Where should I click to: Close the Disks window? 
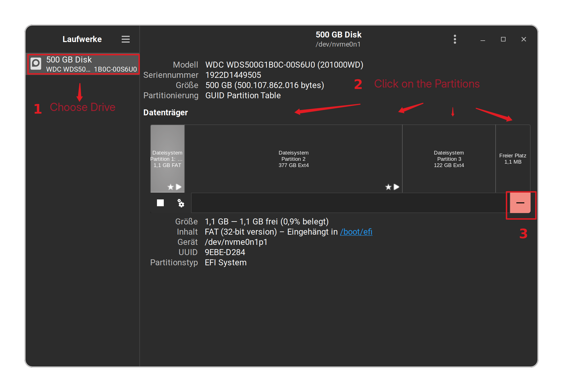click(x=524, y=39)
